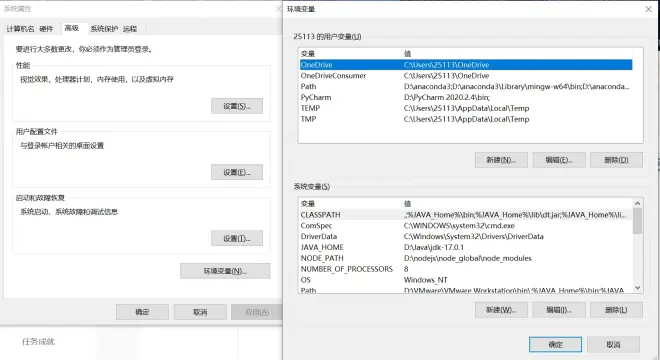Click the system variables scrollbar up arrow
The height and width of the screenshot is (360, 660).
click(637, 203)
